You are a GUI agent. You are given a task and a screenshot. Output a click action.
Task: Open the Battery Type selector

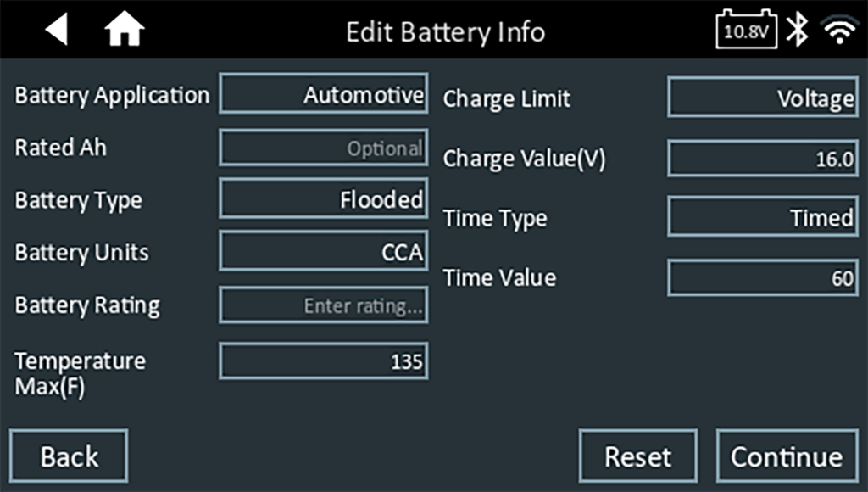[x=323, y=199]
